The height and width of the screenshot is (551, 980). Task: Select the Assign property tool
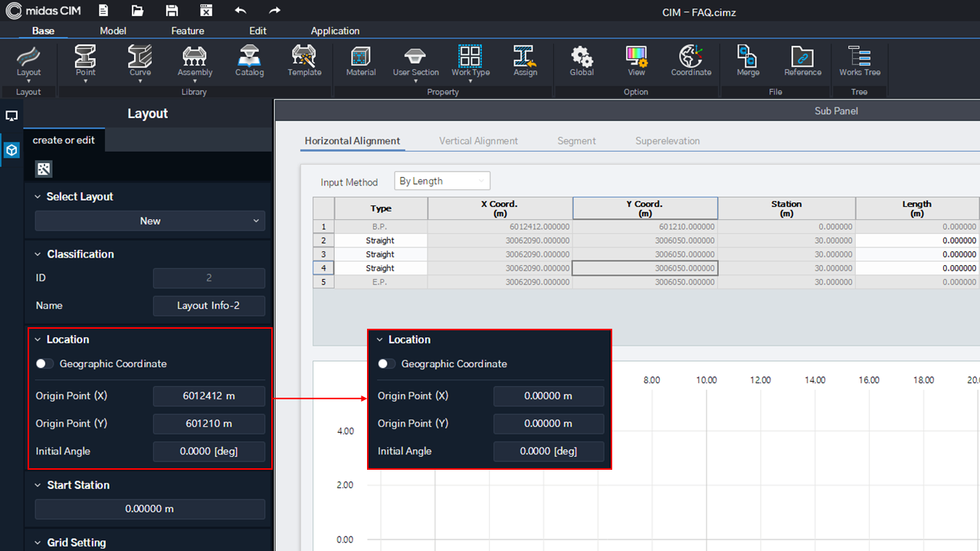coord(526,61)
